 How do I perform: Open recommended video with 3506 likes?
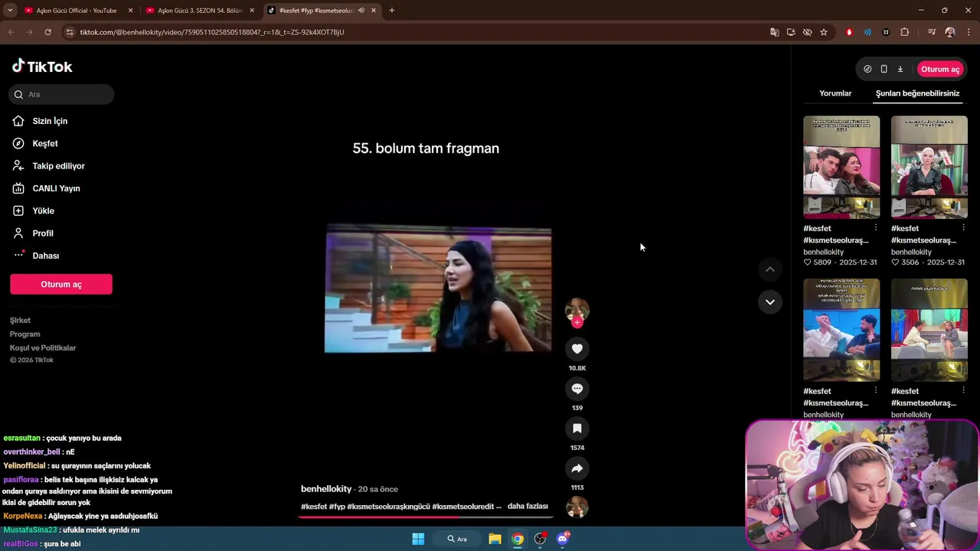click(929, 167)
